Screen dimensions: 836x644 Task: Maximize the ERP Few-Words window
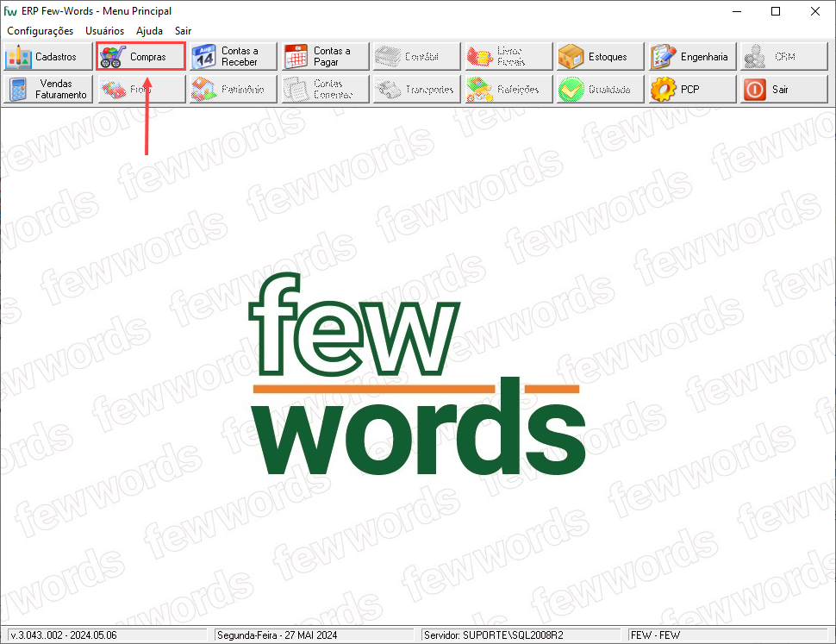(776, 11)
